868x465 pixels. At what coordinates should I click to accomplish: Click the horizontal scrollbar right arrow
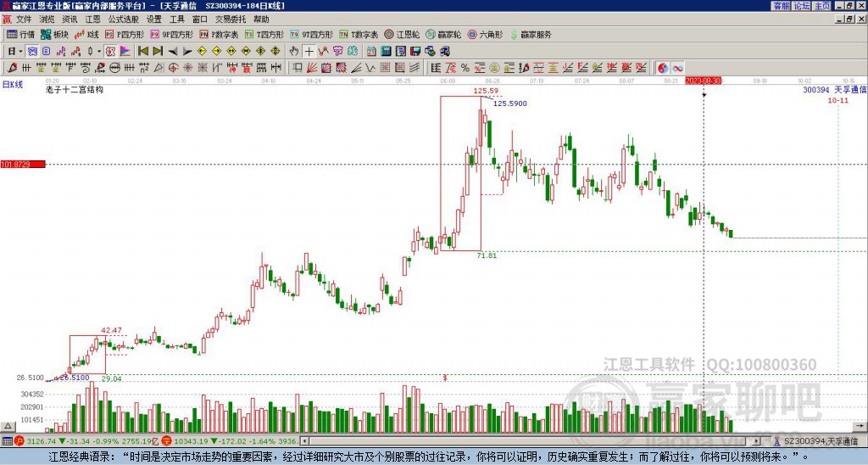tap(756, 441)
